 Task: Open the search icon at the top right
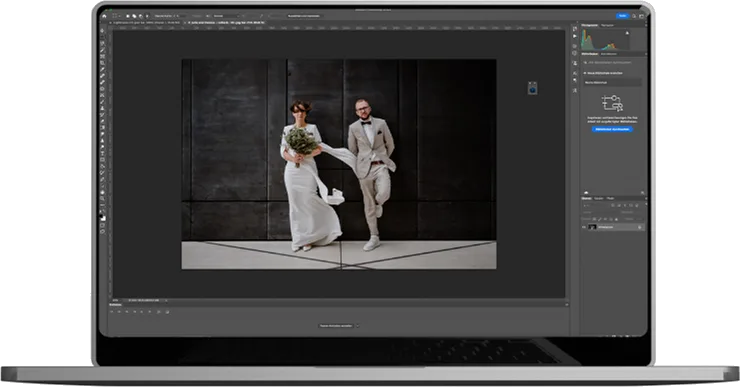click(x=634, y=16)
